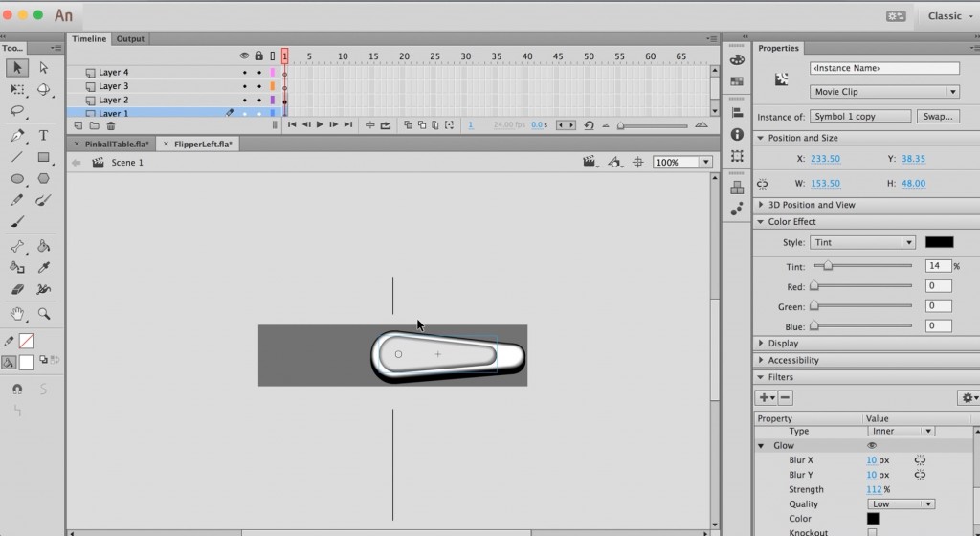Select the Text tool
980x536 pixels.
click(x=43, y=136)
